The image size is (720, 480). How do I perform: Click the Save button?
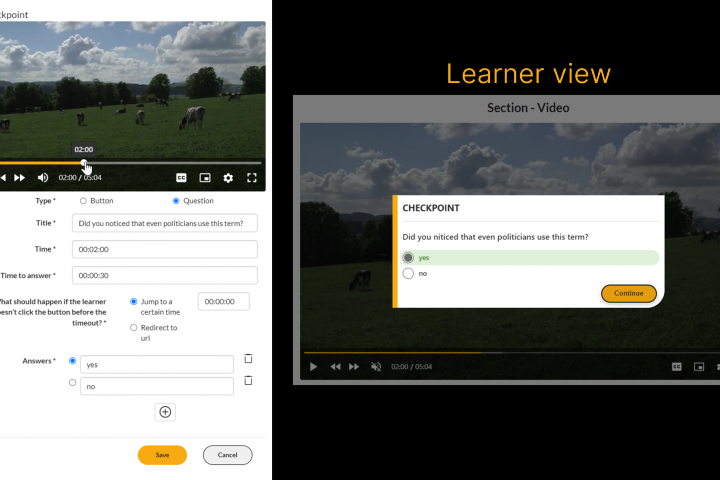pos(162,455)
